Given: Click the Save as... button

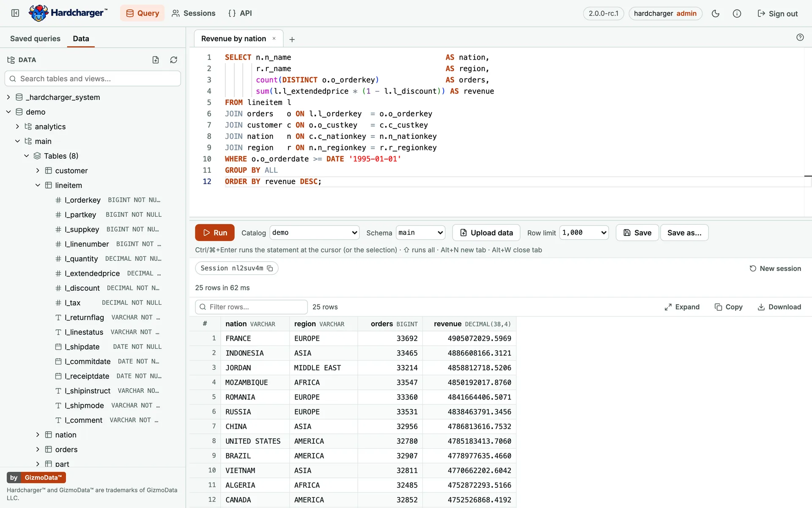Looking at the screenshot, I should pyautogui.click(x=684, y=232).
